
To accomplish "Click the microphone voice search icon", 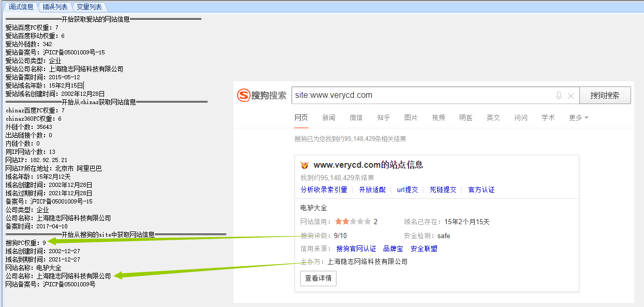I will click(x=559, y=96).
